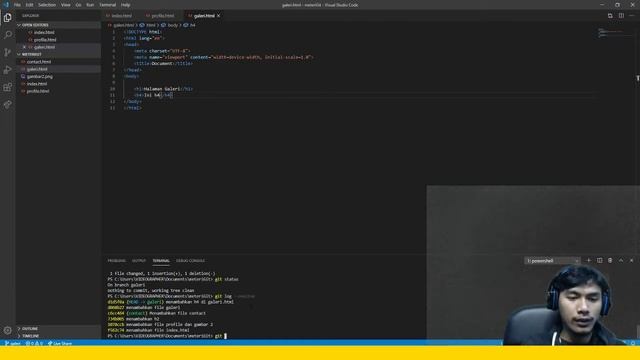Open the powershell terminal selector dropdown

pyautogui.click(x=552, y=260)
